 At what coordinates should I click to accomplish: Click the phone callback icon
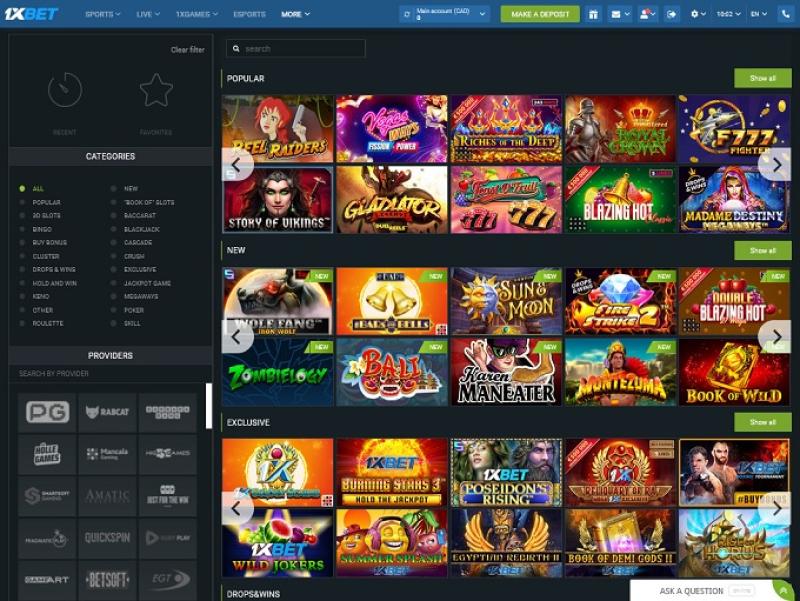tap(786, 14)
